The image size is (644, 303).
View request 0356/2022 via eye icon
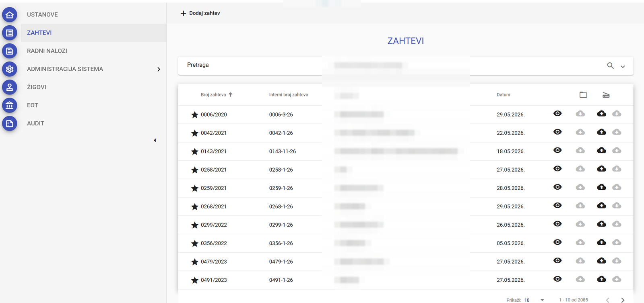pyautogui.click(x=557, y=242)
